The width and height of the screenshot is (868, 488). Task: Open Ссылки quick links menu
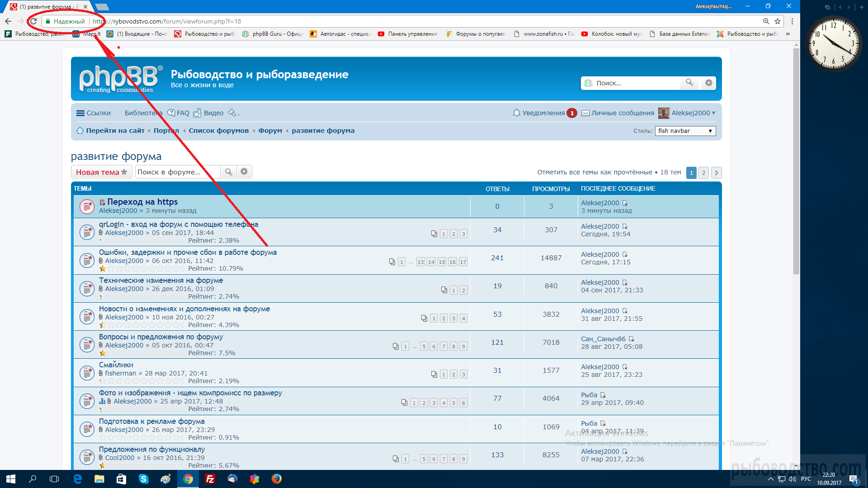point(94,113)
